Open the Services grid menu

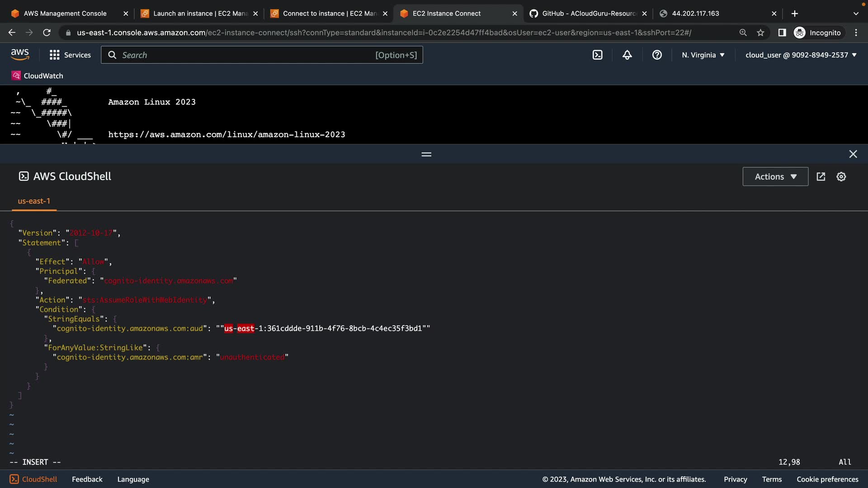point(70,55)
